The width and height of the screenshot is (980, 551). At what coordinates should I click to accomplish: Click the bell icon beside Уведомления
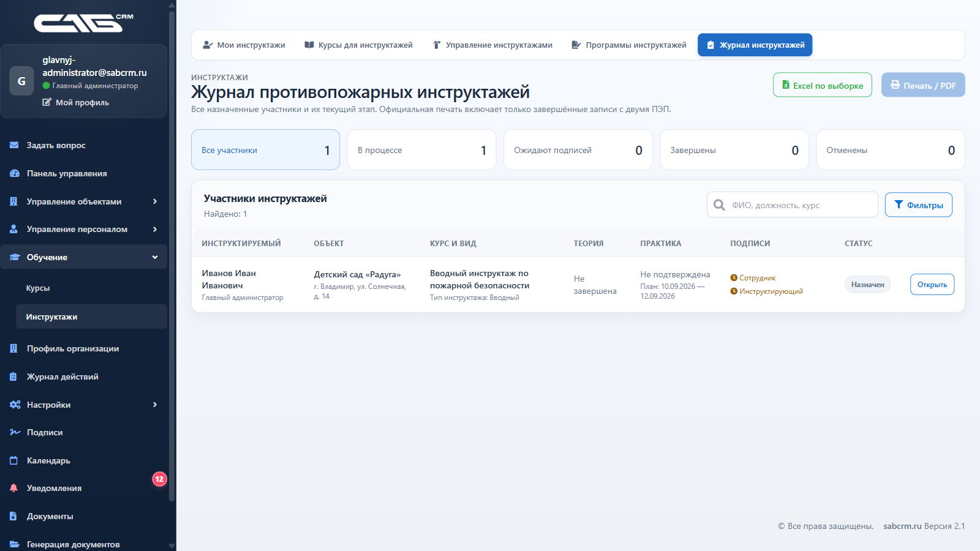[13, 488]
